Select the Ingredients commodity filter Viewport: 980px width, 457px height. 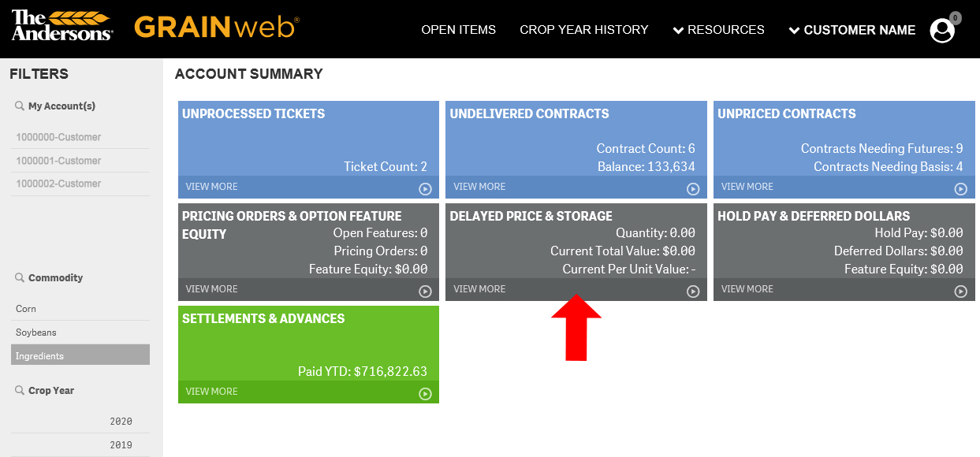(80, 355)
